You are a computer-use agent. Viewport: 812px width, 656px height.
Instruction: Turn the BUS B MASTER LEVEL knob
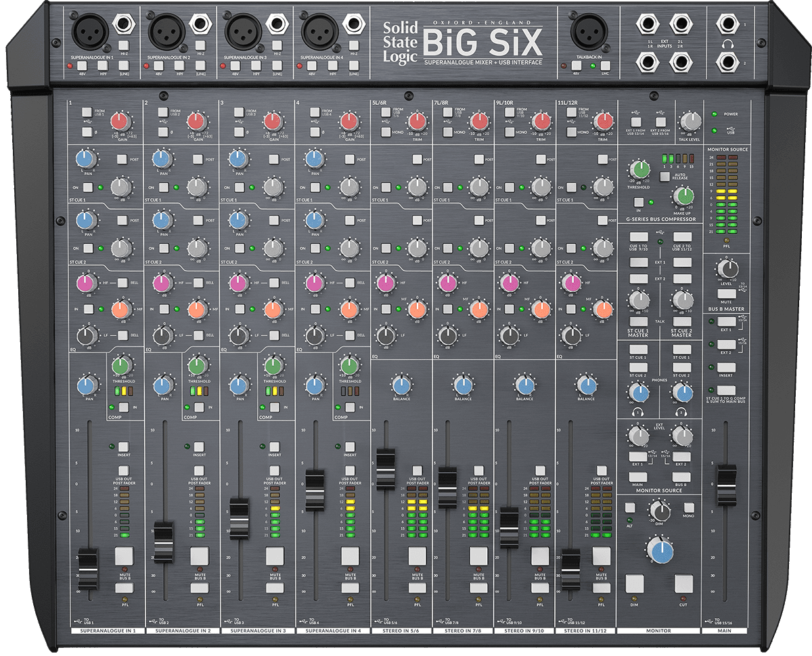point(727,269)
